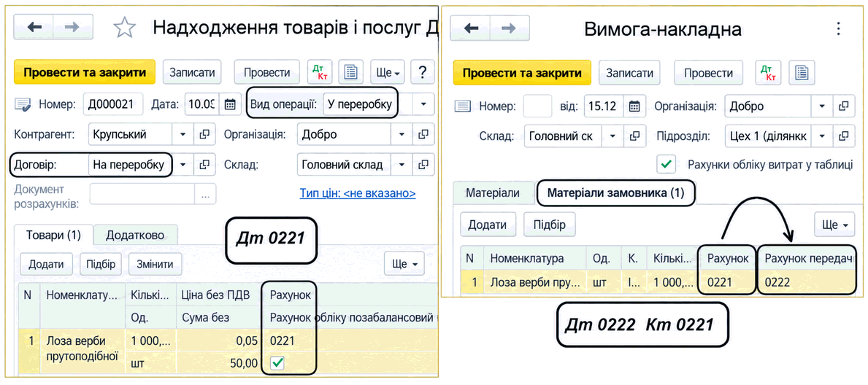This screenshot has width=868, height=385.
Task: Expand the Вид операції dropdown
Action: [423, 104]
